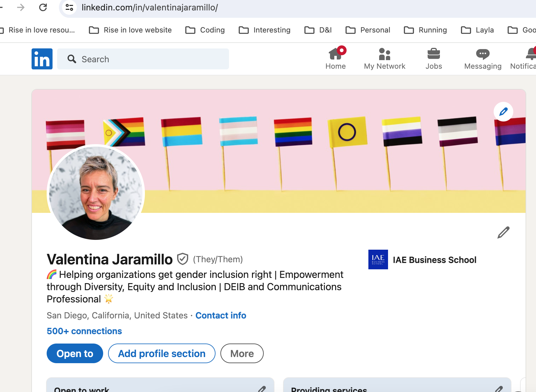The height and width of the screenshot is (392, 536).
Task: Open the Personal bookmark folder
Action: [368, 30]
